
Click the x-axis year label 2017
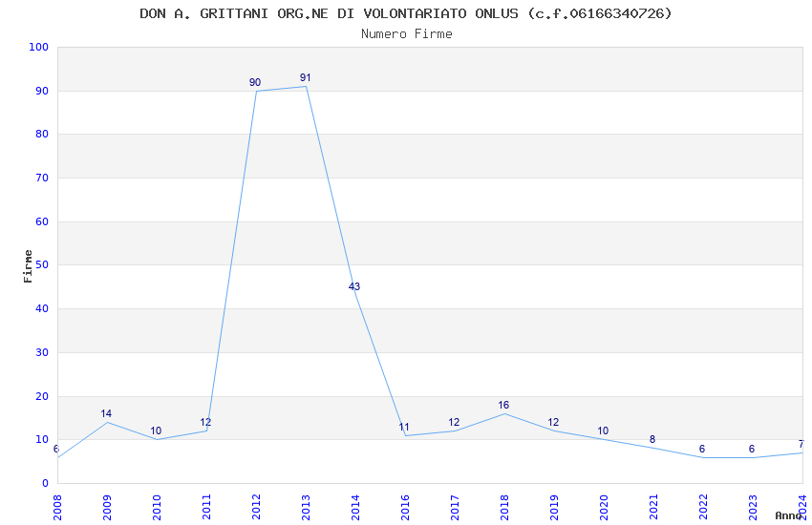pyautogui.click(x=455, y=507)
